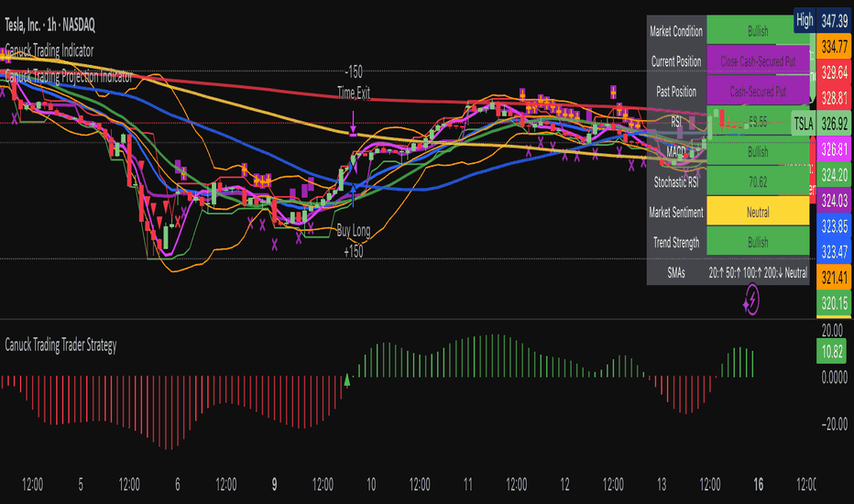
Task: Click the Bullish cell for Trend Strength
Action: [758, 242]
